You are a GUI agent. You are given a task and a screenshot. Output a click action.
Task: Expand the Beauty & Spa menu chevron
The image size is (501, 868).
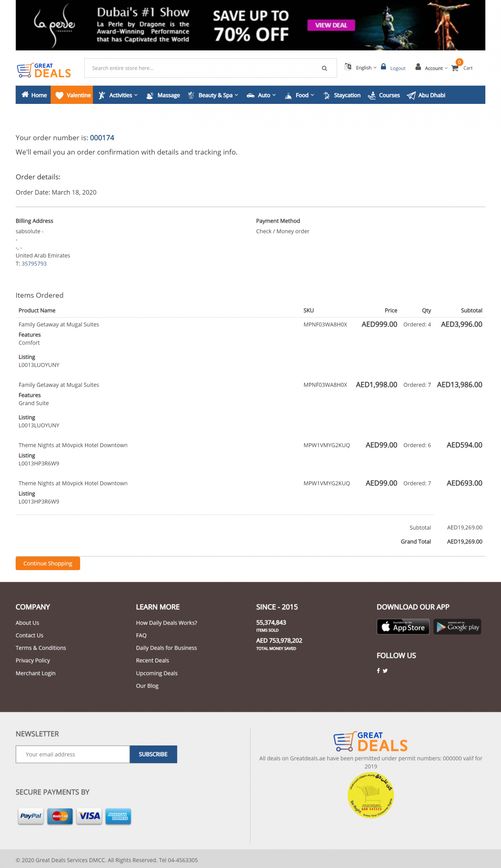click(x=236, y=95)
